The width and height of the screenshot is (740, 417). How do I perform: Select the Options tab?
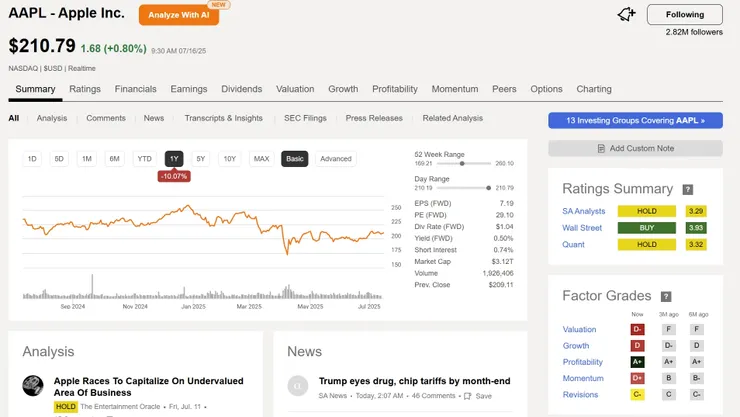(546, 89)
